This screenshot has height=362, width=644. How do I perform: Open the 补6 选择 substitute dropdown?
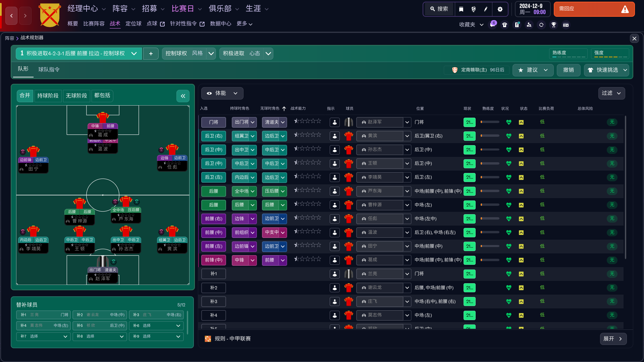pyautogui.click(x=156, y=326)
